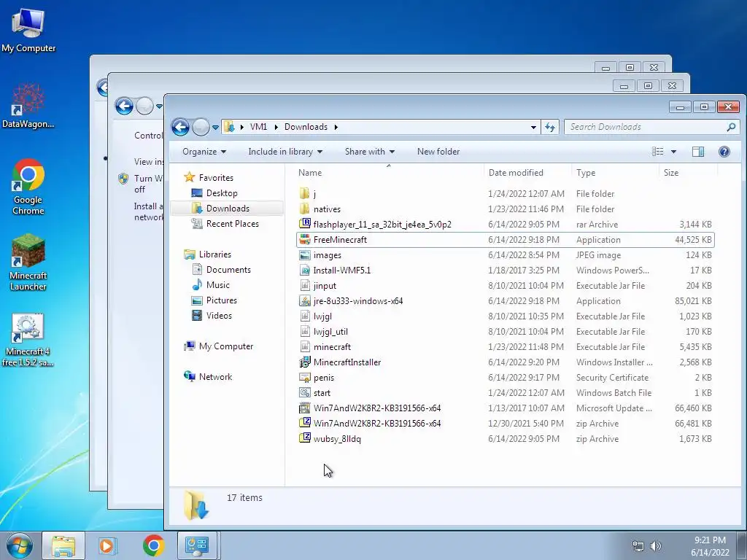Open the DataWagon desktop shortcut
The height and width of the screenshot is (560, 747).
[28, 106]
